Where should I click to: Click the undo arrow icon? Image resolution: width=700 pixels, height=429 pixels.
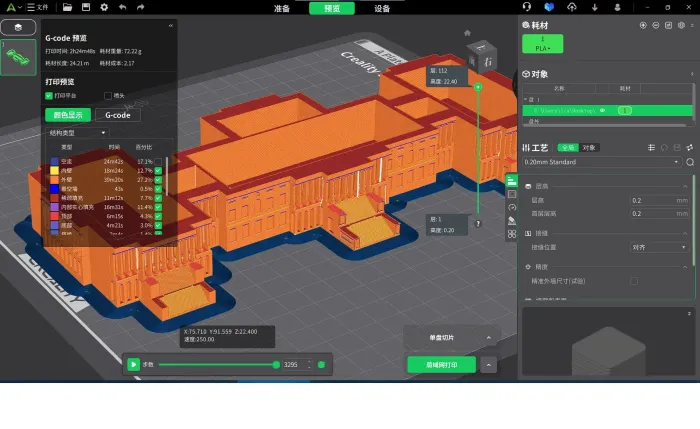(x=123, y=7)
